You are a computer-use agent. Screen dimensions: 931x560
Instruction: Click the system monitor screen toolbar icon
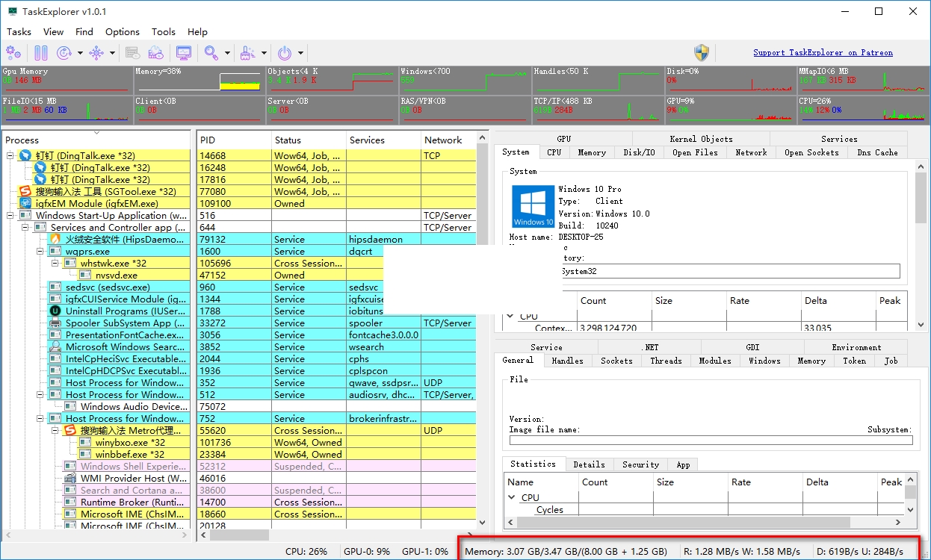tap(183, 53)
